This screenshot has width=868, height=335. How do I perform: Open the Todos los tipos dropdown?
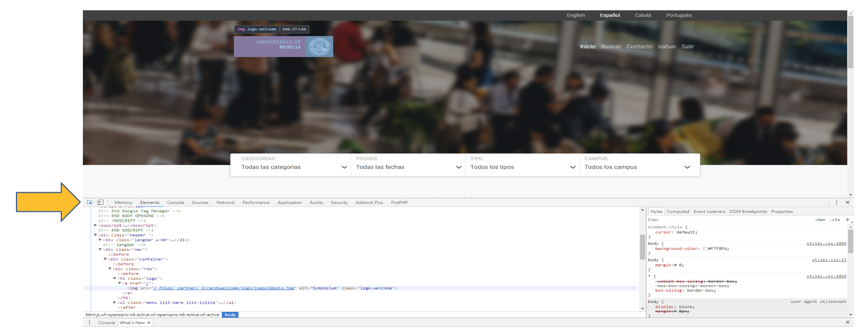(x=523, y=165)
